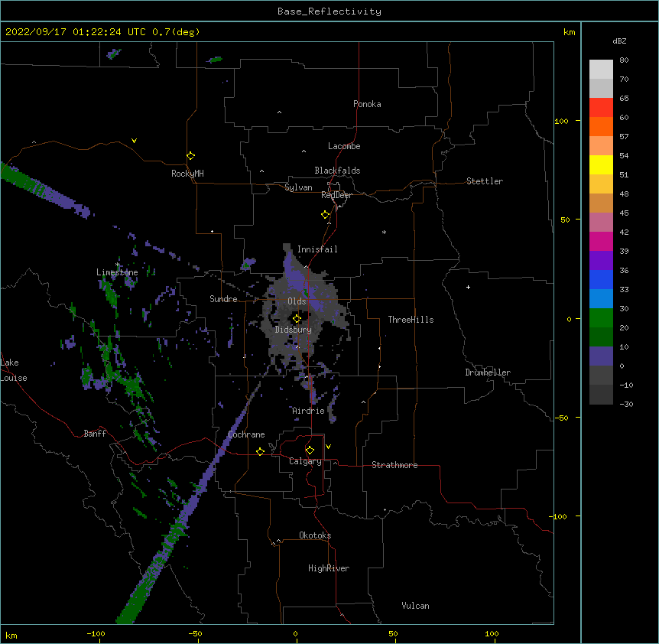Click the Calgary city label
The height and width of the screenshot is (644, 659).
tap(306, 461)
